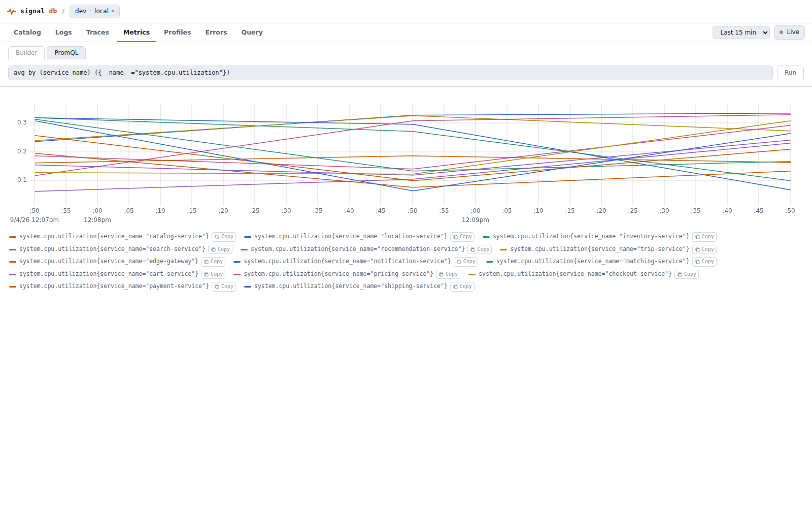Click the shipping-service legend label
Screen dimensions: 812x508
pos(351,286)
